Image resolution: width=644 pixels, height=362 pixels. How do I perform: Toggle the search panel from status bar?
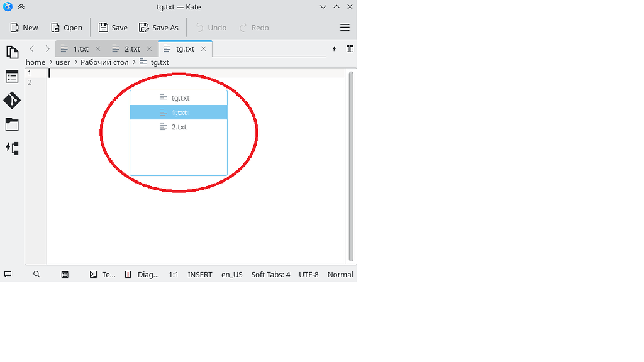(x=37, y=274)
